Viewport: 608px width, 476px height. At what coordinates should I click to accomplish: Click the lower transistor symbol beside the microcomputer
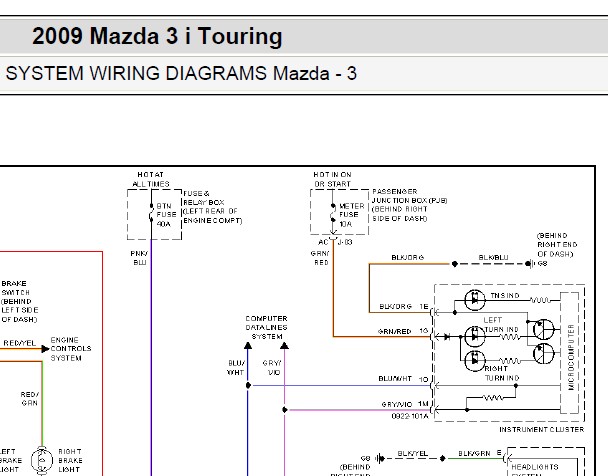click(x=544, y=354)
